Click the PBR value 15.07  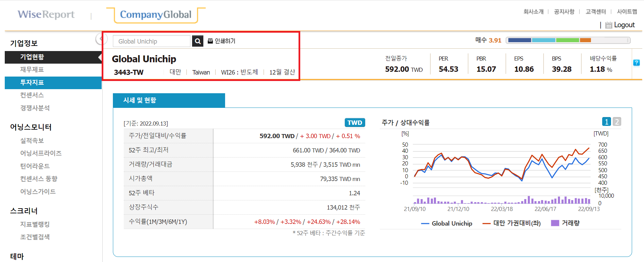(486, 69)
